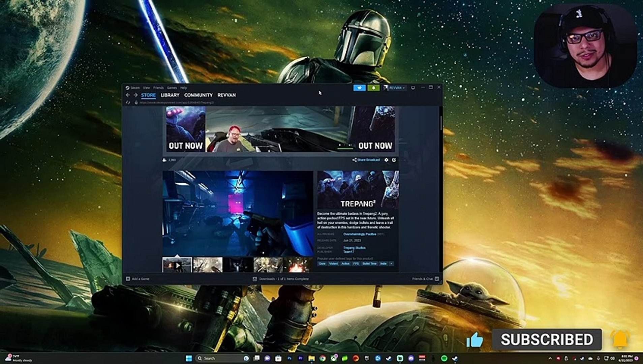Viewport: 643px width, 364px height.
Task: Open the Steam menu
Action: (x=135, y=88)
